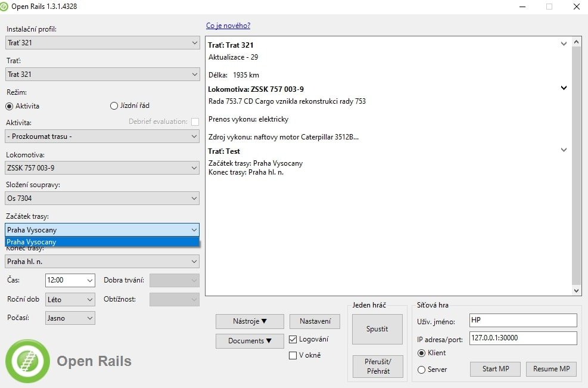Open the Lokomotiva dropdown ZSSK 757 003-9
The image size is (588, 388).
tap(102, 167)
